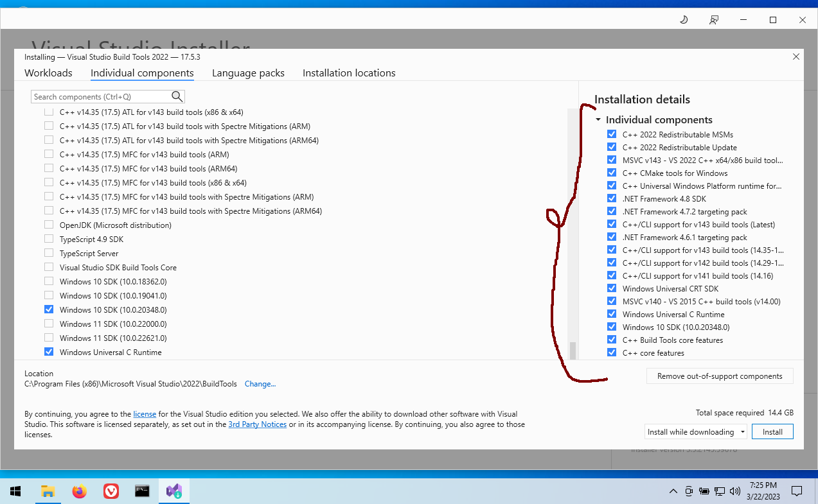
Task: Uncheck .NET Framework 4.6.1 targeting pack
Action: 612,238
